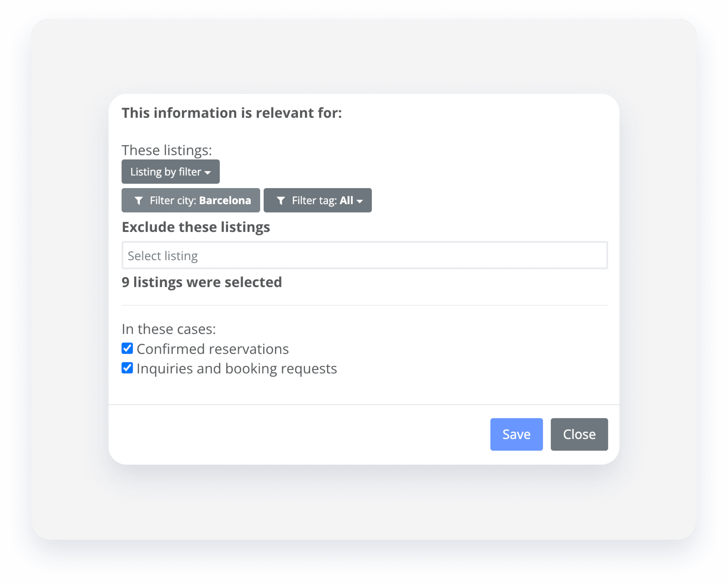Image resolution: width=728 pixels, height=584 pixels.
Task: Open the Listing by filter dropdown
Action: [170, 172]
